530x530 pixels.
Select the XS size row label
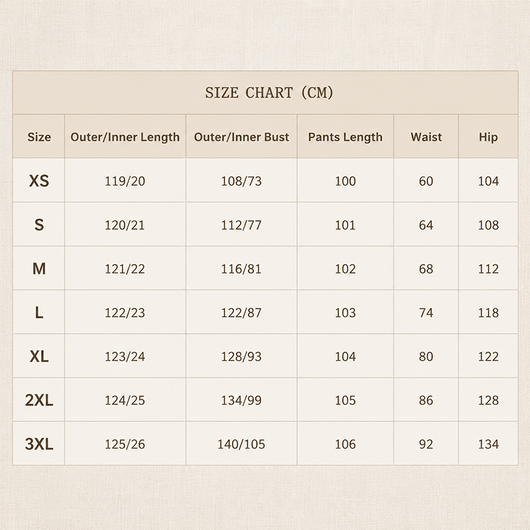click(x=39, y=181)
